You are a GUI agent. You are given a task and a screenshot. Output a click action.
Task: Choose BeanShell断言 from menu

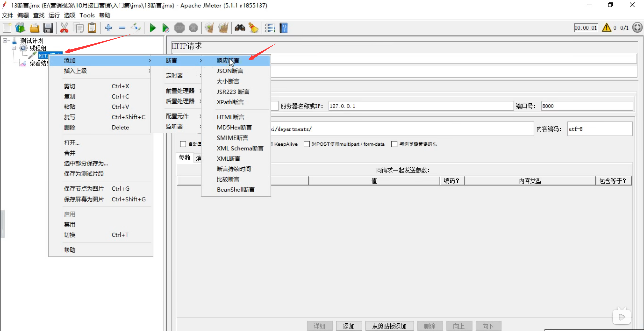click(x=236, y=190)
